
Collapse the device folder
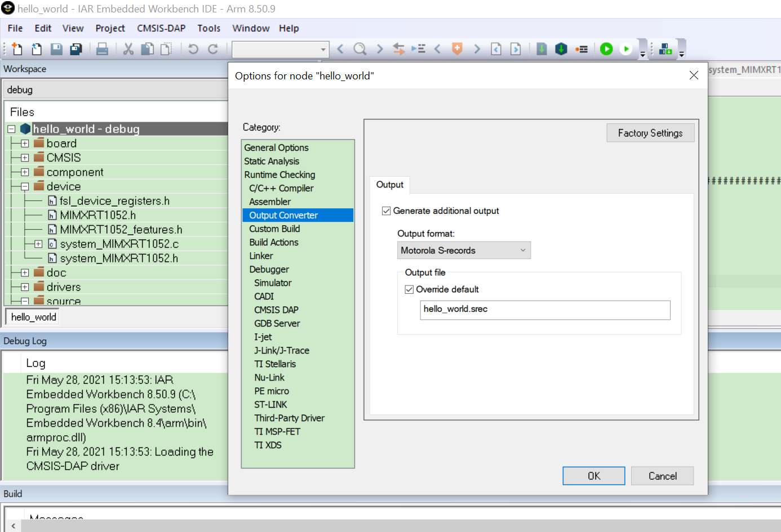coord(25,186)
